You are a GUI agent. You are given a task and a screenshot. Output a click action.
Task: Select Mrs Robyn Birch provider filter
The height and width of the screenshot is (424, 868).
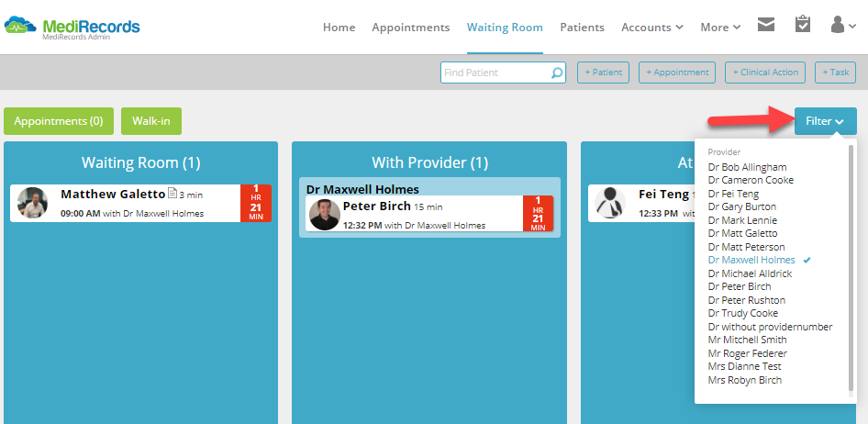(744, 380)
